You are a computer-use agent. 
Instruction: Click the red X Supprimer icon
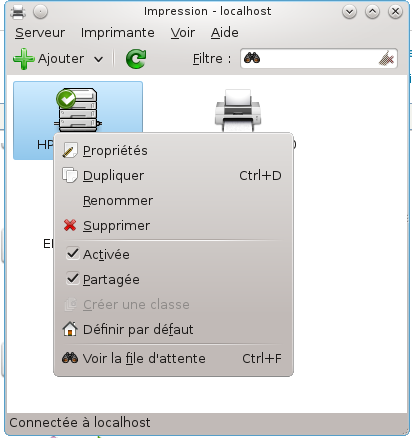click(x=70, y=225)
